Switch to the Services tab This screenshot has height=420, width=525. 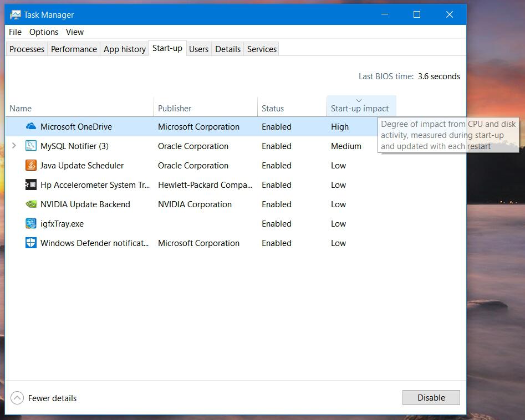coord(262,49)
